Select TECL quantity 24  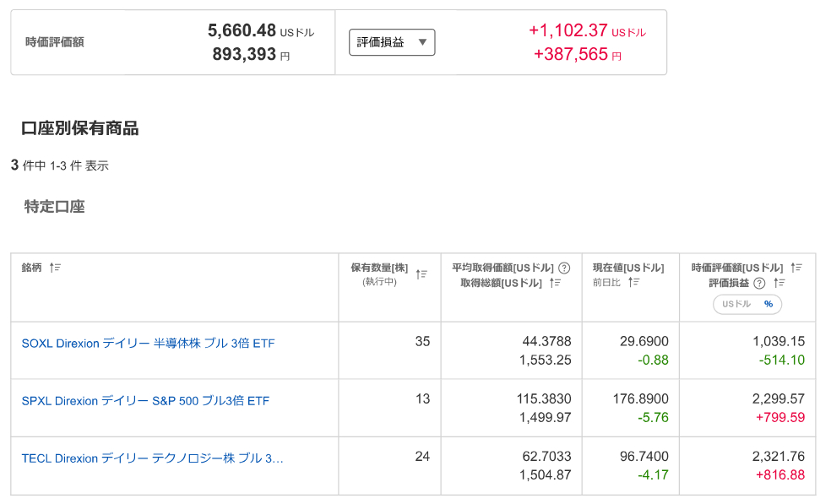422,457
